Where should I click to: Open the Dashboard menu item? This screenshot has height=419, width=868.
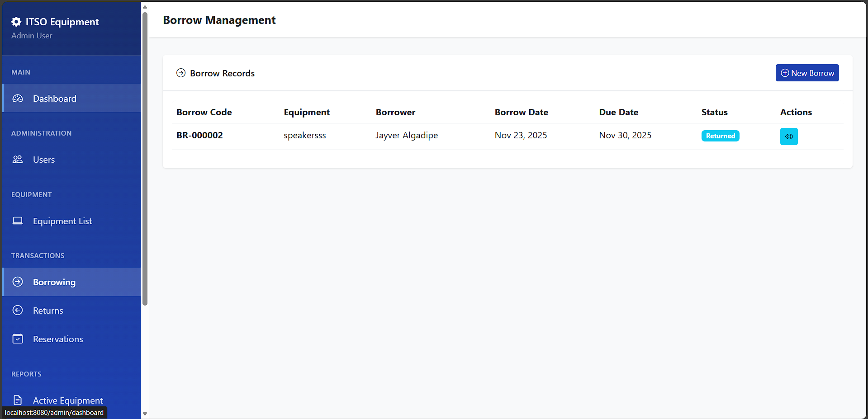(55, 99)
